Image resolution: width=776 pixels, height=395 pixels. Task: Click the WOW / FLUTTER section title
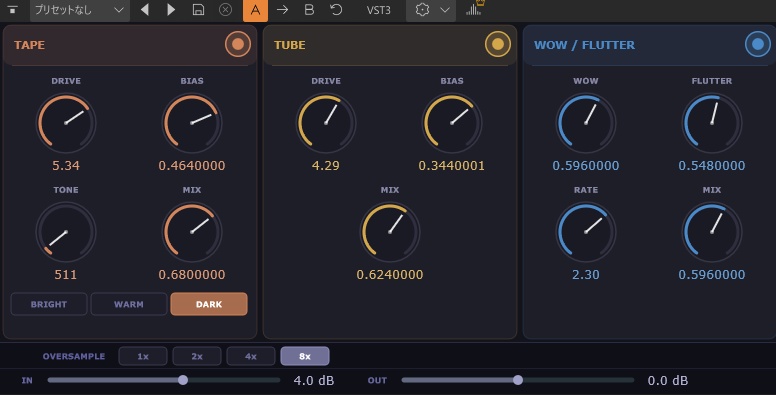(584, 45)
